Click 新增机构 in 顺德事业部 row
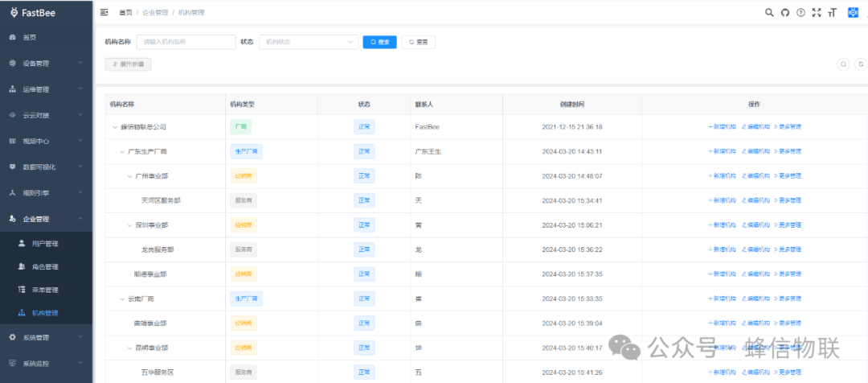The image size is (868, 383). tap(723, 274)
